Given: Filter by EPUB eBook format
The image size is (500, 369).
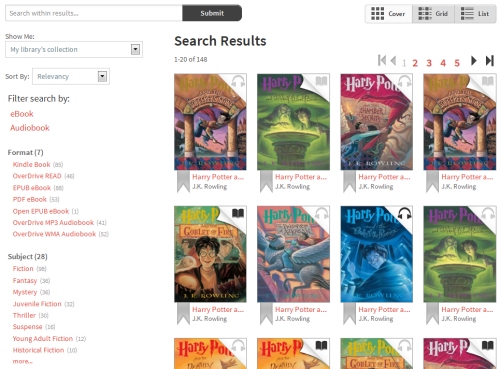Looking at the screenshot, I should click(32, 188).
